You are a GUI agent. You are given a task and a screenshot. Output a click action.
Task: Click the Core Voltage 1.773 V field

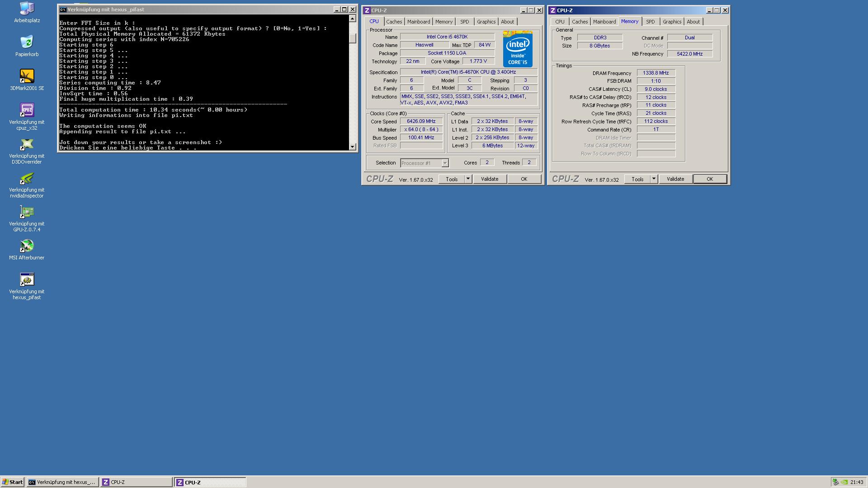point(478,61)
